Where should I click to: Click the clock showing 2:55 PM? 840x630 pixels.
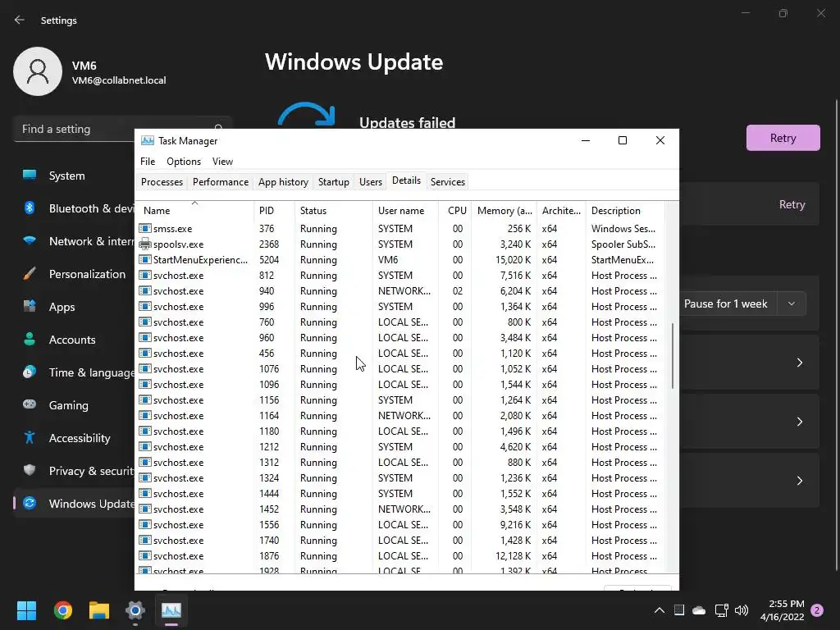pyautogui.click(x=782, y=610)
